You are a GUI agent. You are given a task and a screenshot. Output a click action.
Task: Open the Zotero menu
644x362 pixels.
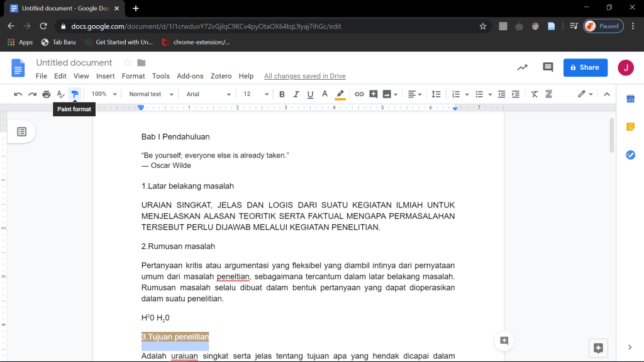pos(221,76)
